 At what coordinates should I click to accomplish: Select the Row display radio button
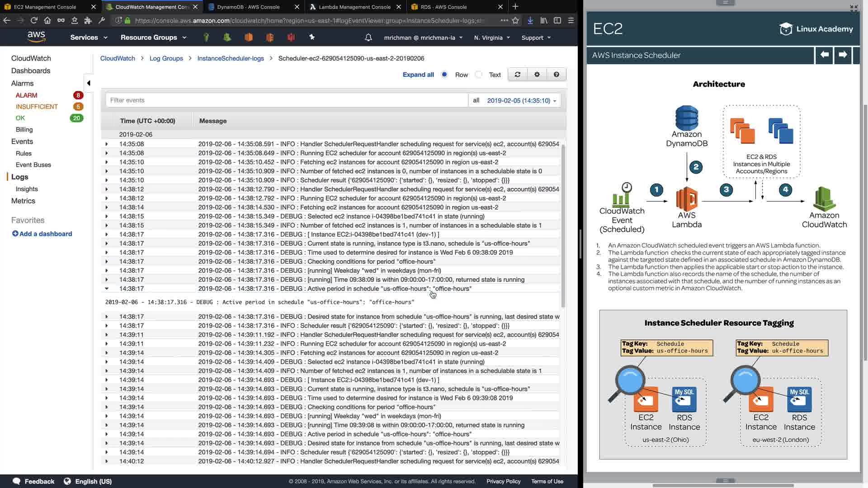point(445,75)
